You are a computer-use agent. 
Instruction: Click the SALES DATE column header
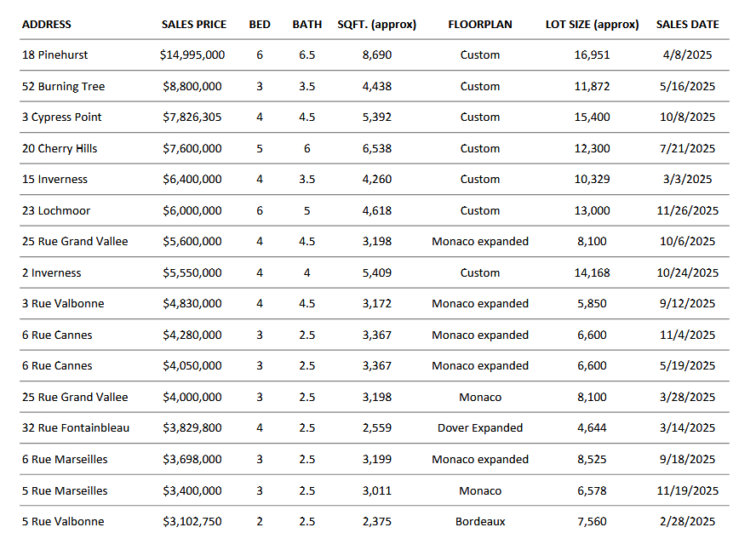pos(687,25)
